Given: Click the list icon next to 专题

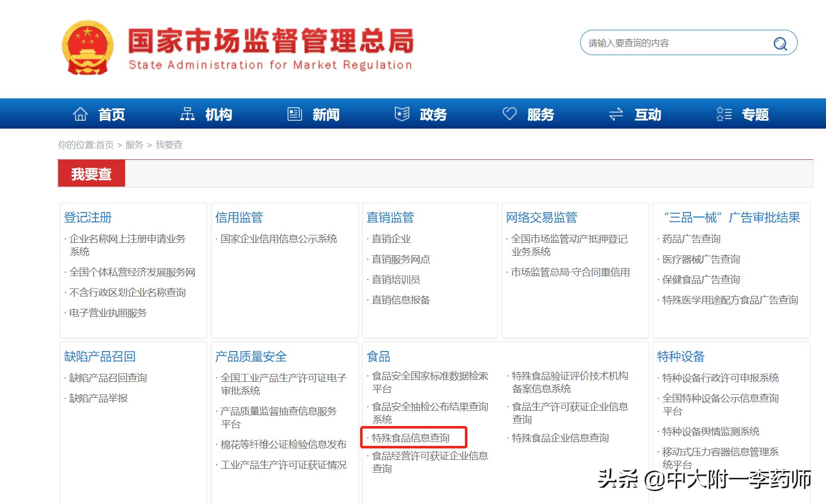Looking at the screenshot, I should 723,114.
